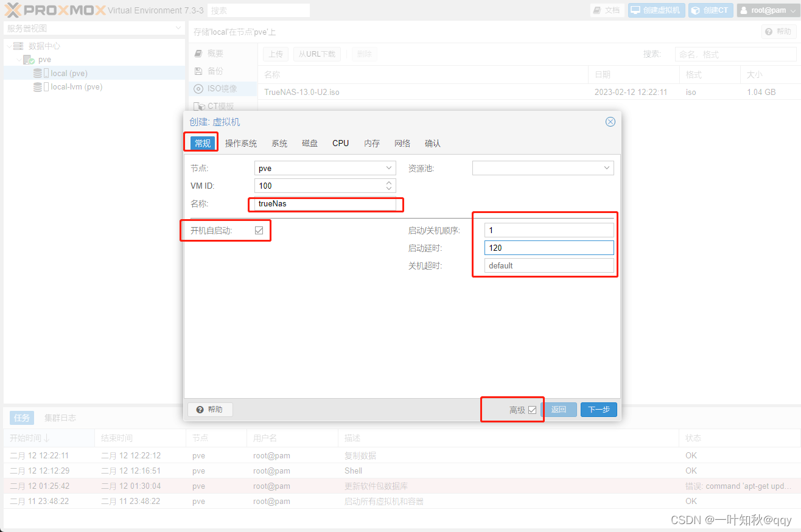Open the ISO镜像 section
This screenshot has width=801, height=532.
pos(223,89)
